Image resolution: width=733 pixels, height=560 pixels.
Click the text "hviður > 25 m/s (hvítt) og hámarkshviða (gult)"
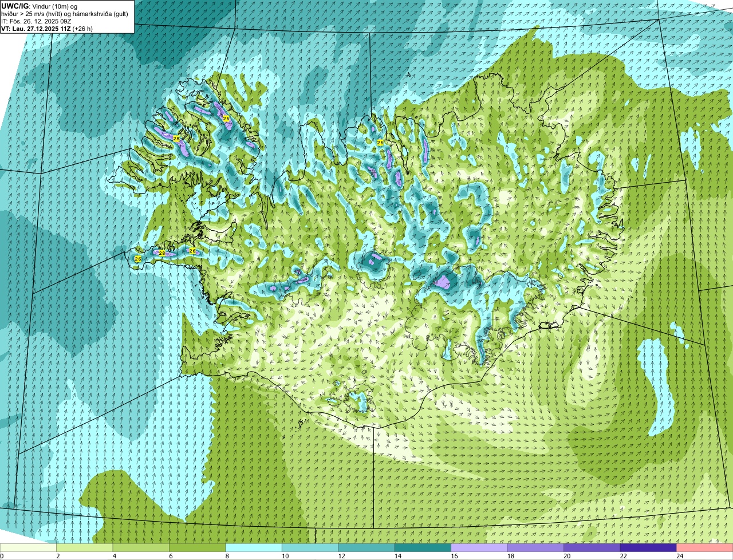65,13
